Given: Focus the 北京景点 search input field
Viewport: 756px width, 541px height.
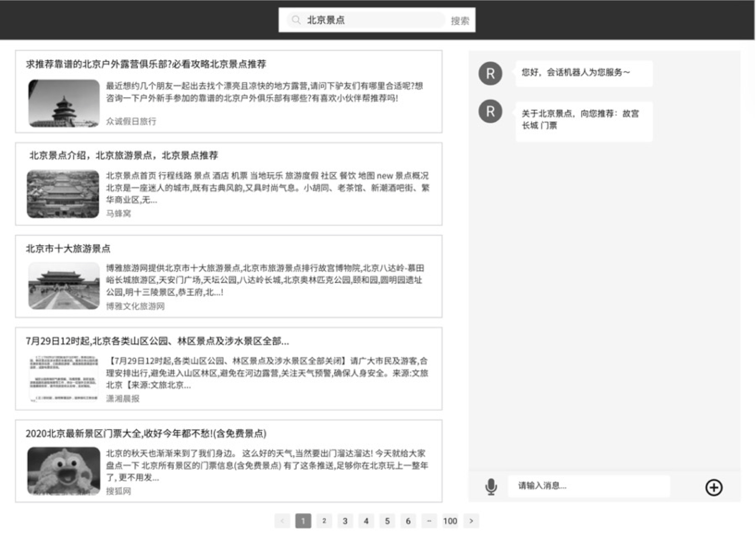Looking at the screenshot, I should point(371,20).
